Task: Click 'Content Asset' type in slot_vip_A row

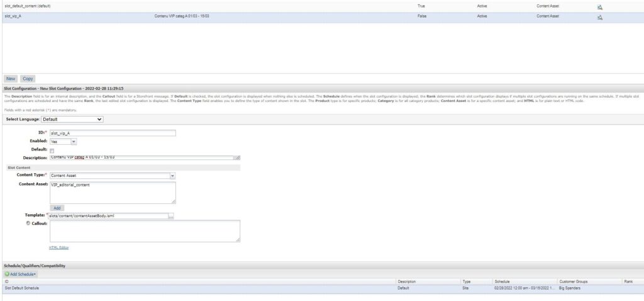Action: pos(548,16)
